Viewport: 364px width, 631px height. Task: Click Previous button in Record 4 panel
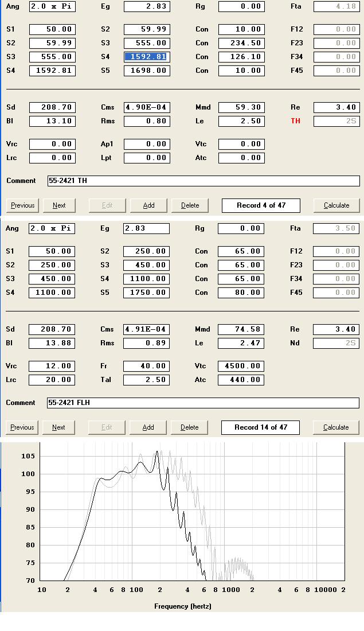[22, 205]
